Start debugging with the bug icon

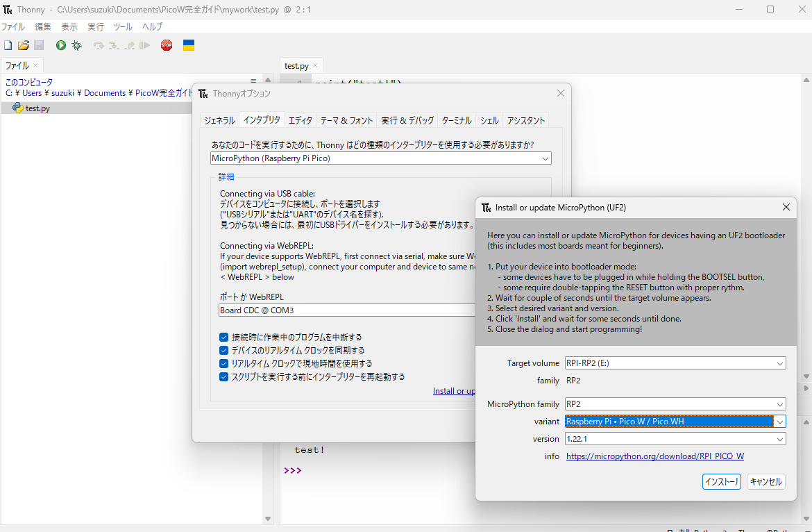(x=76, y=45)
